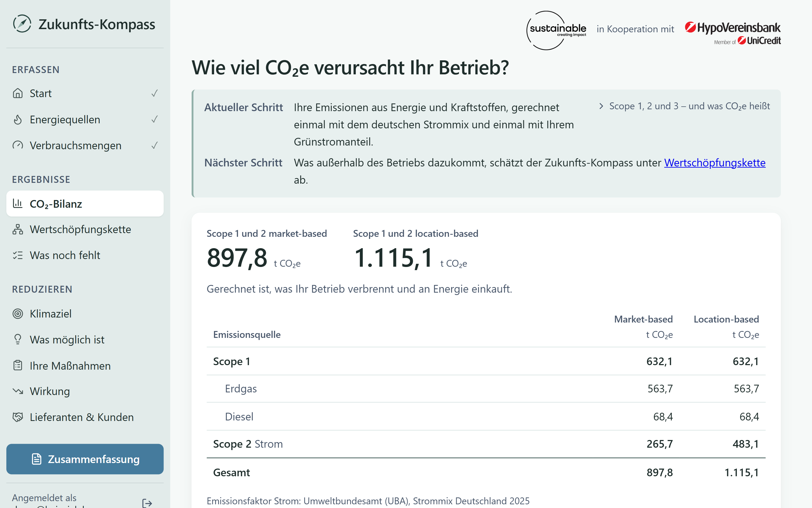The height and width of the screenshot is (508, 812).
Task: Click the target icon beside Klimaziel
Action: (18, 314)
